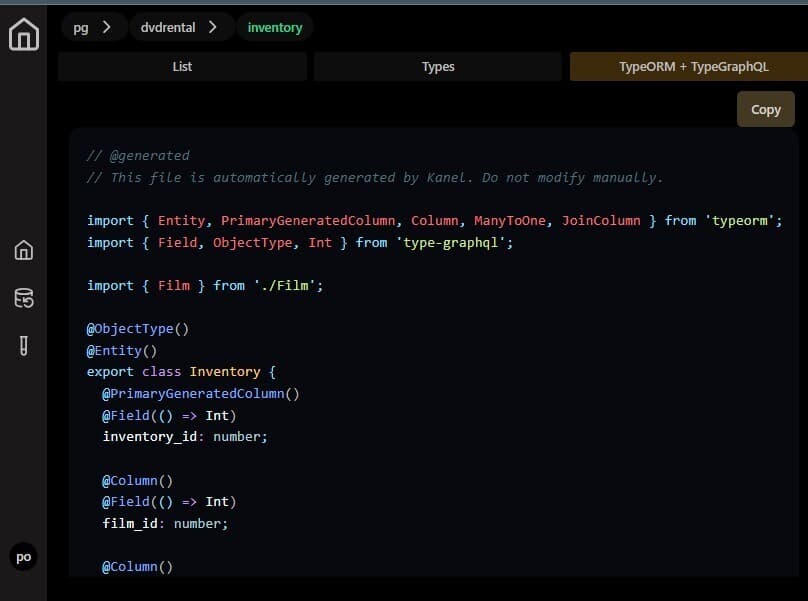808x601 pixels.
Task: Click the 'film_id' property
Action: point(130,523)
